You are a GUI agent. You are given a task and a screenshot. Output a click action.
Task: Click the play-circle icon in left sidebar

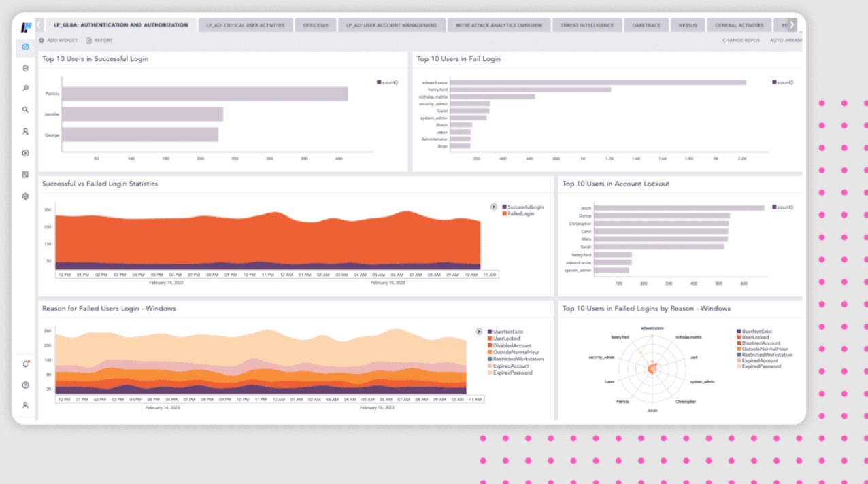(25, 153)
